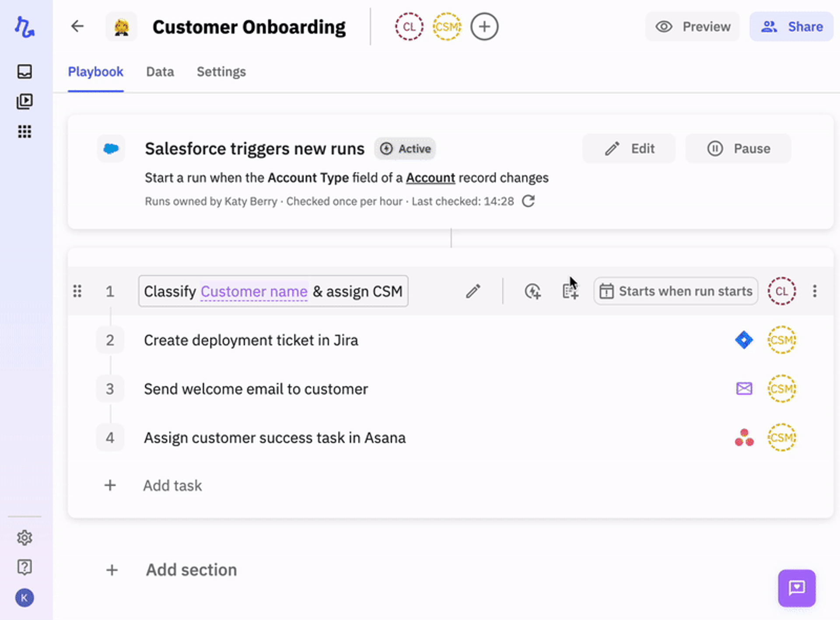Pause the Salesforce trigger
Screen dimensions: 840x620
[738, 149]
